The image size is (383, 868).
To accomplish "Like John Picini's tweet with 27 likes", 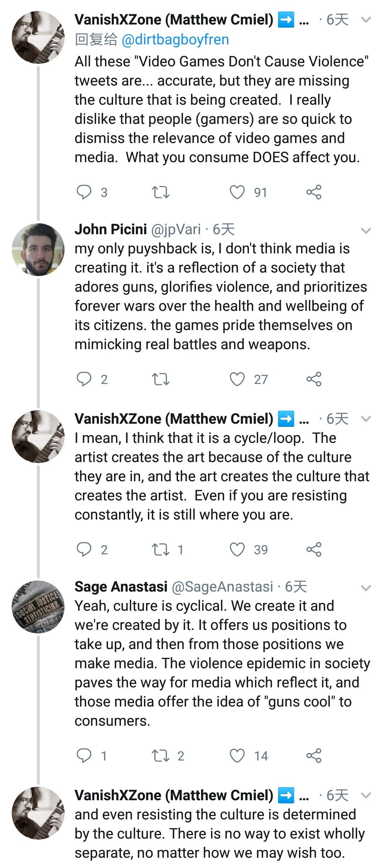I will click(237, 379).
